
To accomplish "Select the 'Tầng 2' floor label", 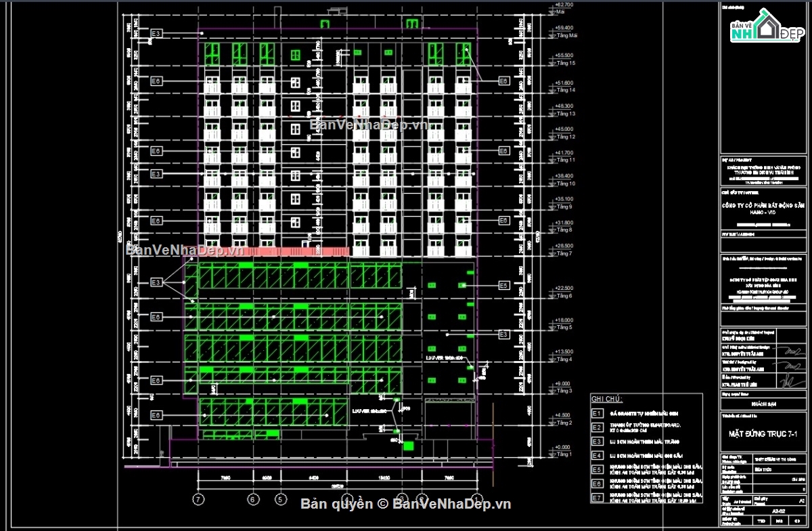I will (x=564, y=423).
